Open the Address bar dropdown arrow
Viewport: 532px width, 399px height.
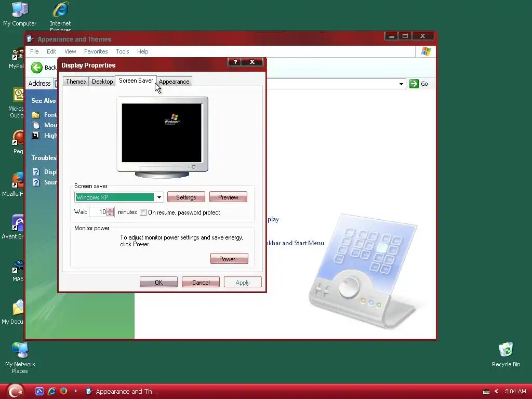click(x=401, y=84)
